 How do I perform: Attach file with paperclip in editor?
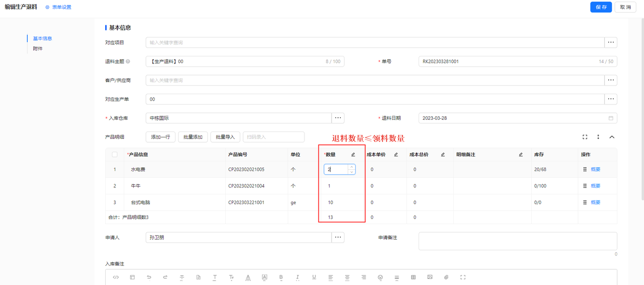[x=446, y=277]
